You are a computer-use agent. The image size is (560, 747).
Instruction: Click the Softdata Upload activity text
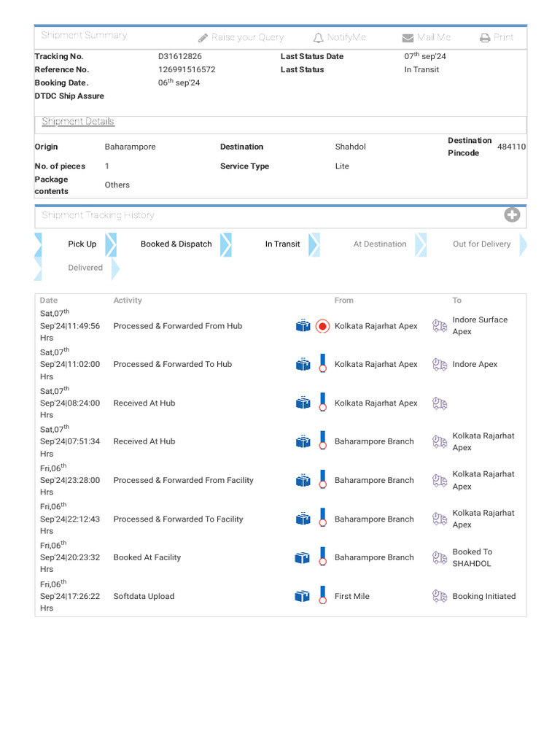[x=144, y=596]
